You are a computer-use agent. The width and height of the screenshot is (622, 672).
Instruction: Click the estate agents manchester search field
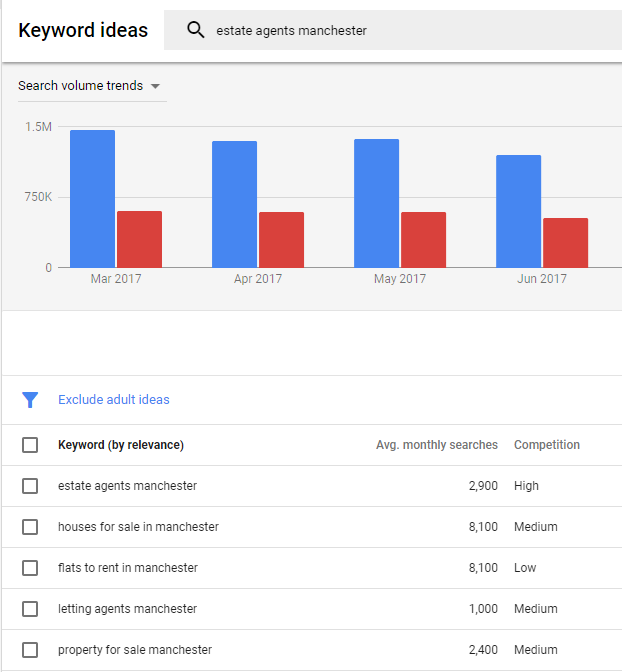[x=393, y=30]
